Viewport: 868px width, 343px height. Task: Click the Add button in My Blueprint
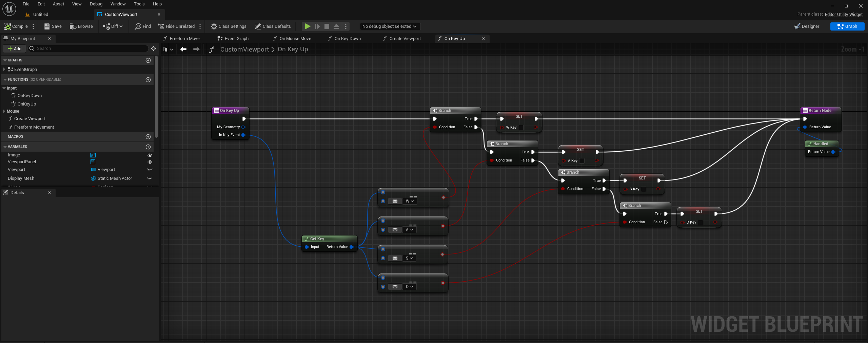click(15, 49)
